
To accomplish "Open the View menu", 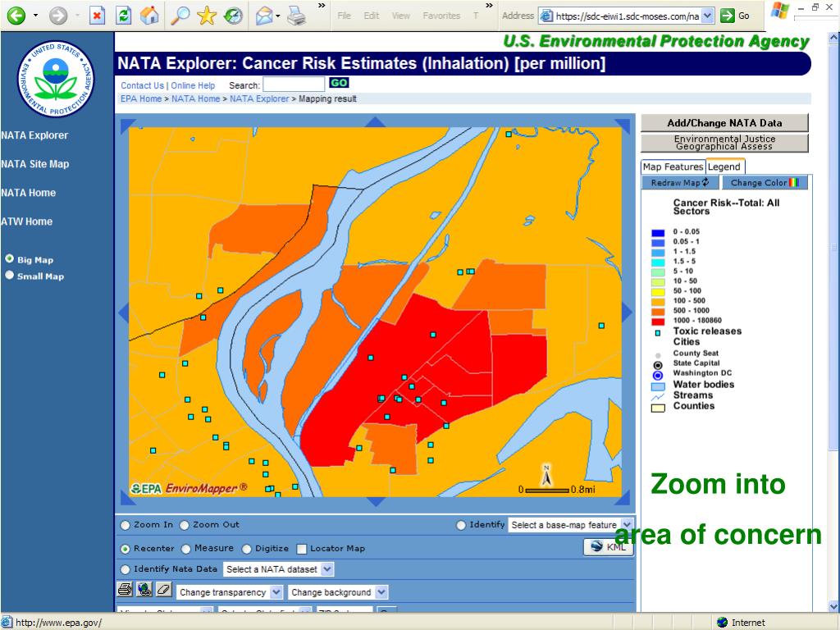I will pyautogui.click(x=400, y=16).
